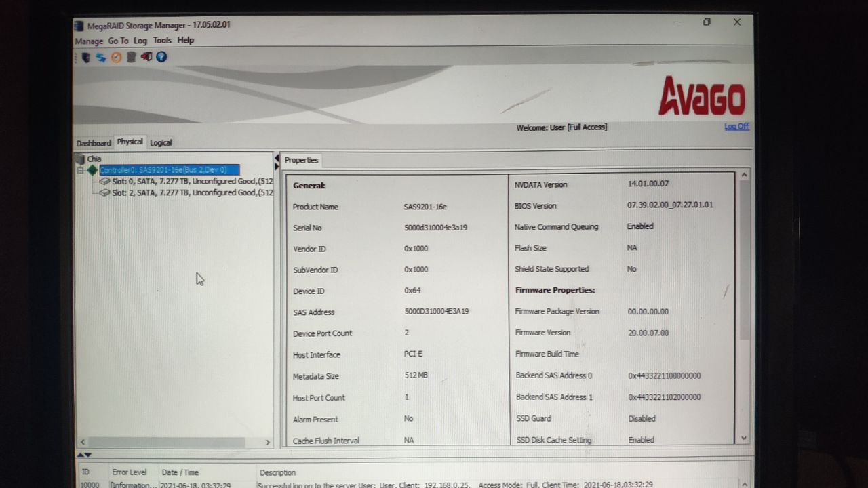Open the Go To menu
The height and width of the screenshot is (488, 868).
coord(118,41)
